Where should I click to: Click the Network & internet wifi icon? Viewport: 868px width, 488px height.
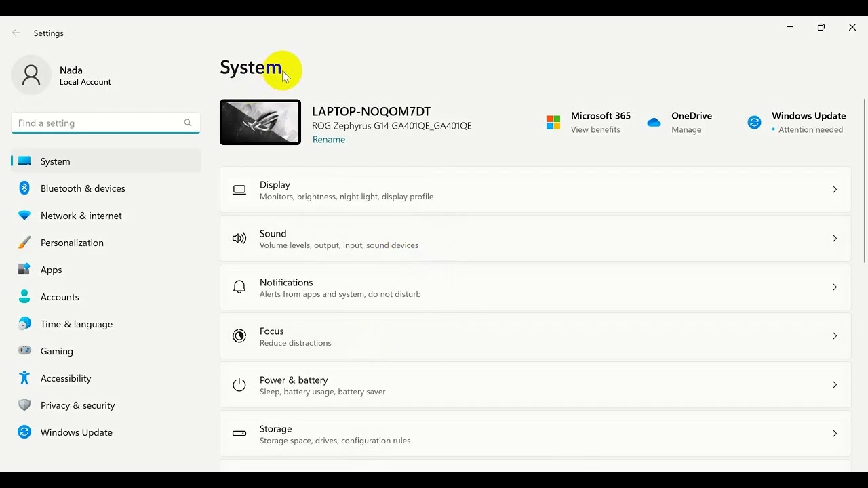click(24, 216)
